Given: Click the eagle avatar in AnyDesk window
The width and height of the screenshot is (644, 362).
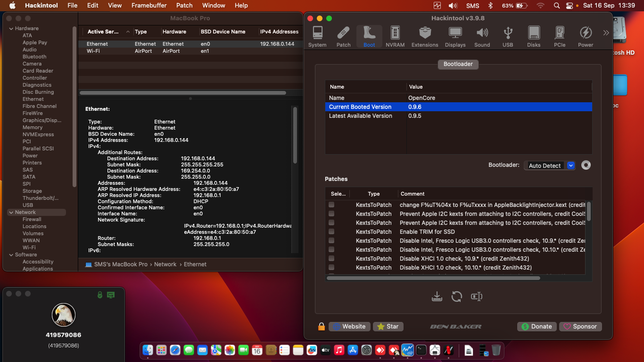Looking at the screenshot, I should (x=64, y=315).
